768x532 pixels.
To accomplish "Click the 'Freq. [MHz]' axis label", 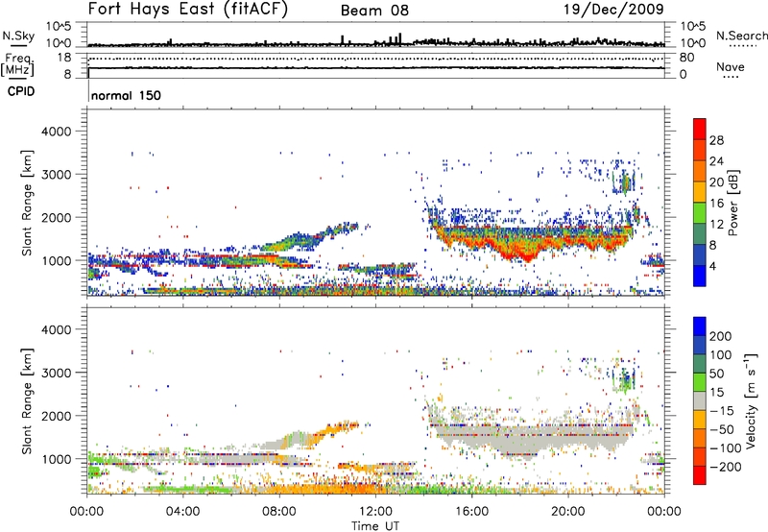I will pyautogui.click(x=17, y=65).
